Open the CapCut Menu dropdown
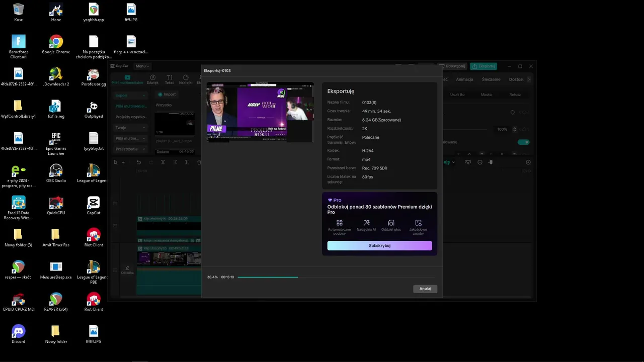Image resolution: width=644 pixels, height=362 pixels. click(x=142, y=66)
